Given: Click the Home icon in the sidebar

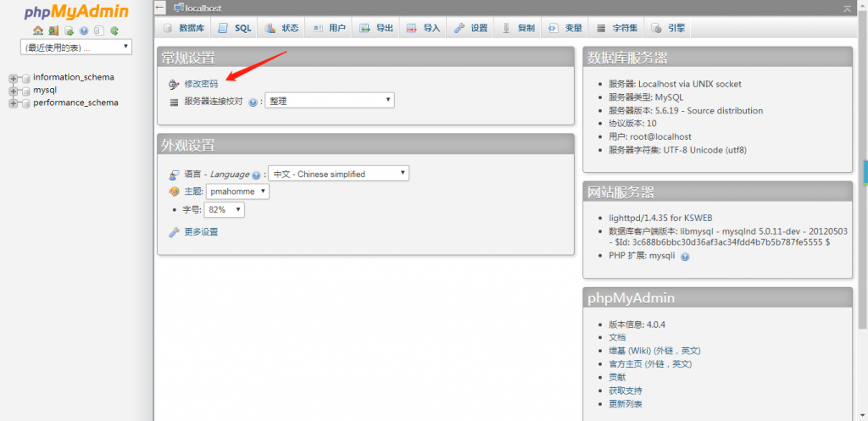Looking at the screenshot, I should (38, 30).
